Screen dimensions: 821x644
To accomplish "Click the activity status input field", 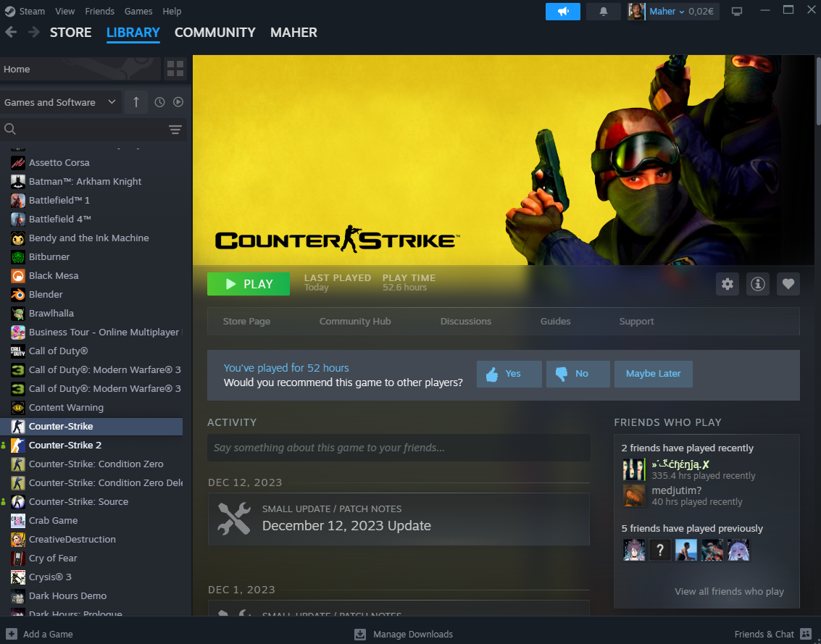I will pyautogui.click(x=399, y=448).
